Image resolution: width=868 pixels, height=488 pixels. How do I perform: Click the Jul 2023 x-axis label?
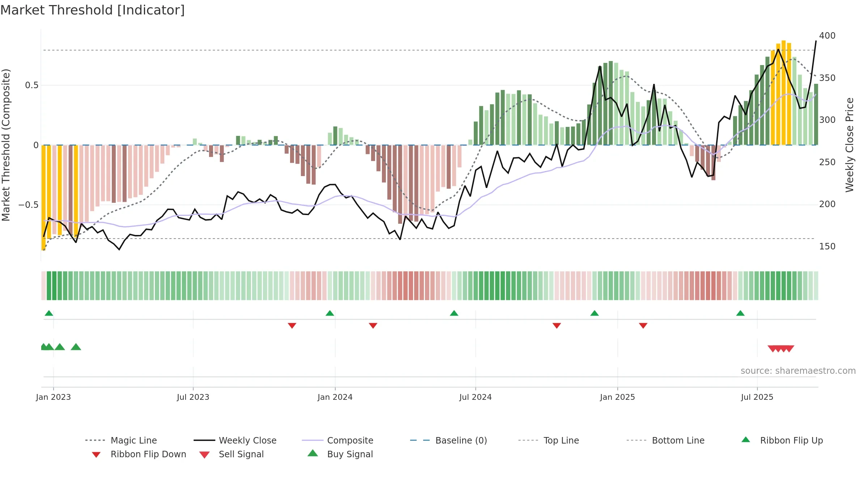(x=193, y=397)
